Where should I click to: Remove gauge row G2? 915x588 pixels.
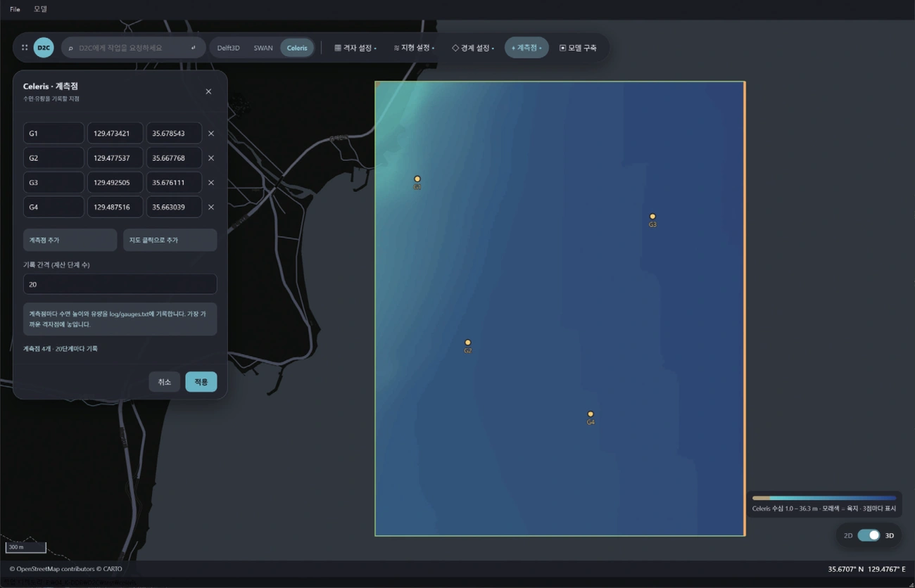point(211,158)
